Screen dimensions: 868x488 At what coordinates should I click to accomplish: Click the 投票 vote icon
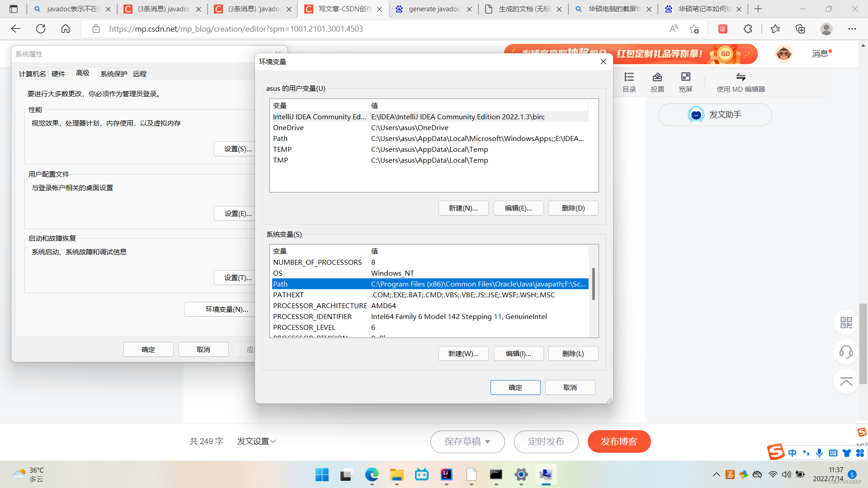(x=657, y=77)
